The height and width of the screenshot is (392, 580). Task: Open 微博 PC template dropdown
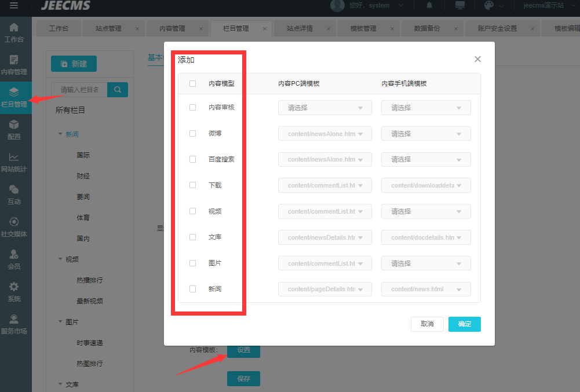pos(325,134)
